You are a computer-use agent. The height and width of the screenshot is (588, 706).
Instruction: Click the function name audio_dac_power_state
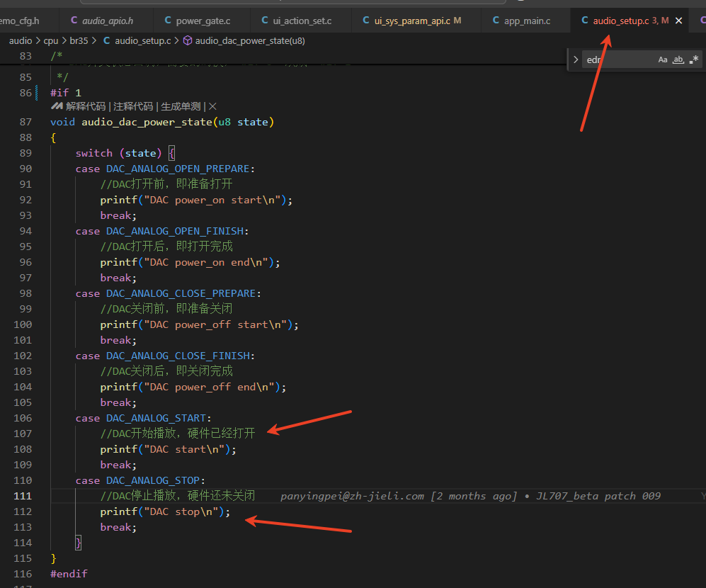pos(147,122)
